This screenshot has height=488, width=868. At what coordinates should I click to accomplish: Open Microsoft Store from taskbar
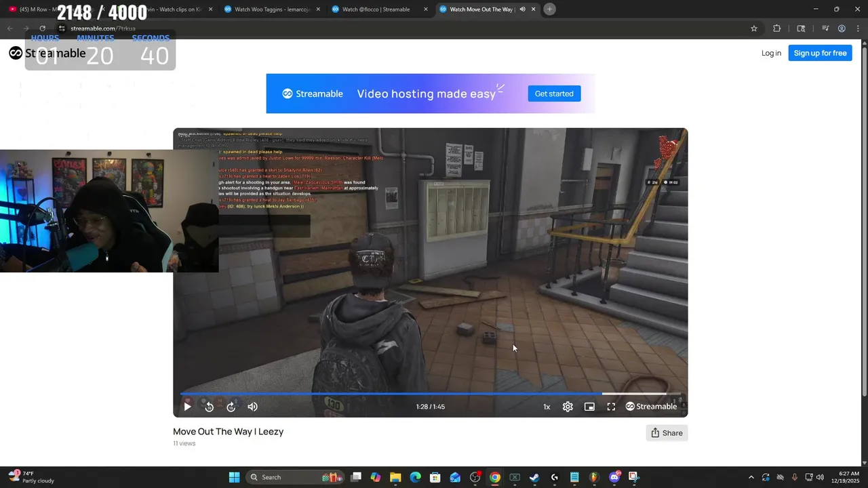coord(435,477)
